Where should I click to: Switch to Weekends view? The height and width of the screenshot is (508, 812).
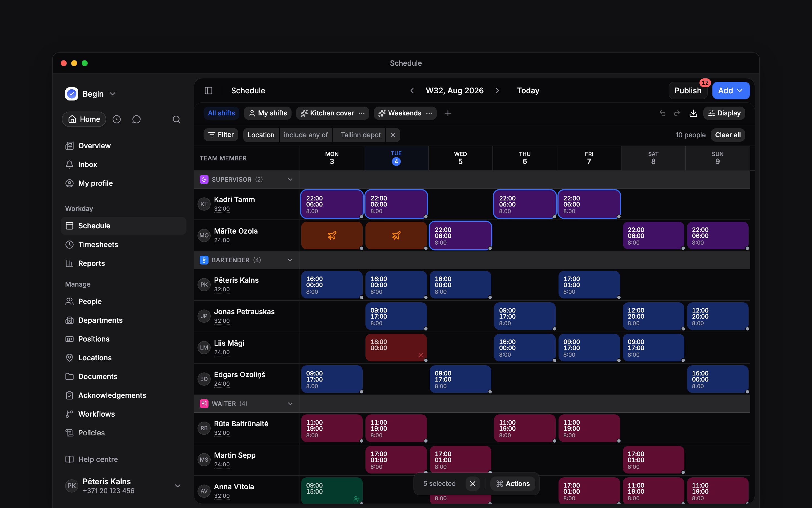[x=400, y=113]
